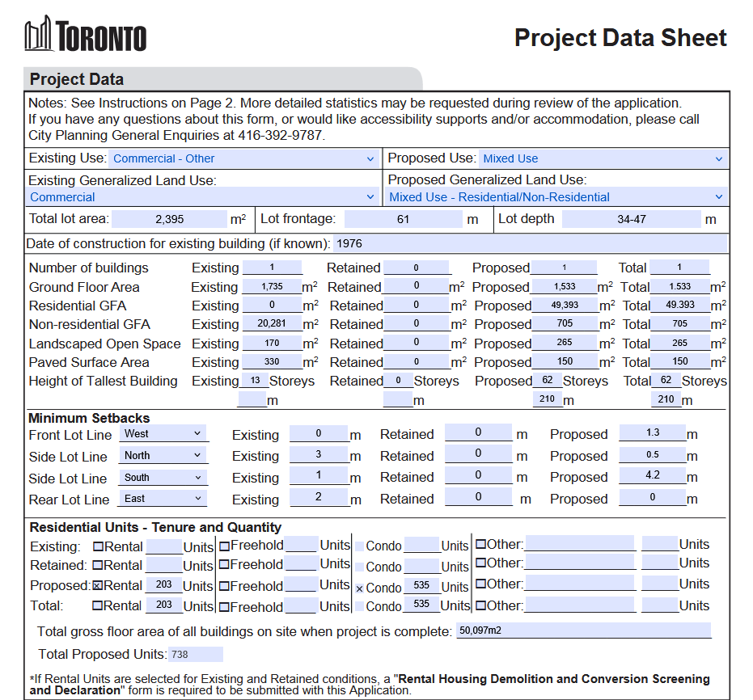The width and height of the screenshot is (753, 700).
Task: Toggle the Proposed Condo checkbox
Action: (360, 588)
